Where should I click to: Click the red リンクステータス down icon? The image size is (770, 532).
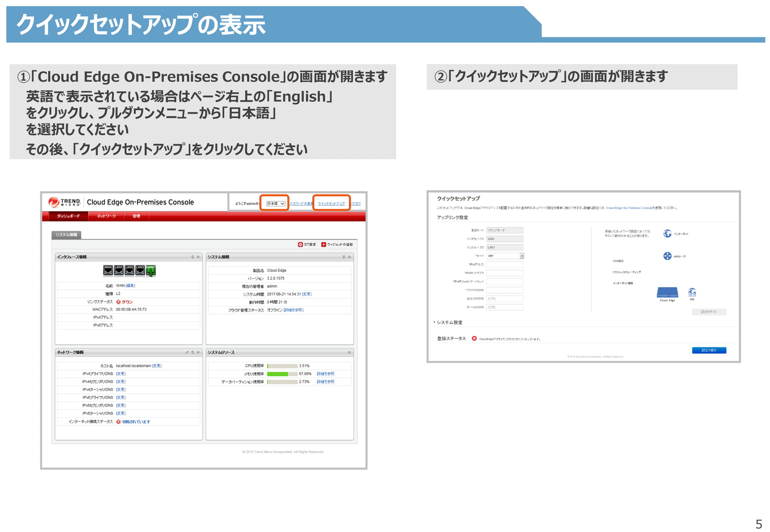[x=118, y=302]
